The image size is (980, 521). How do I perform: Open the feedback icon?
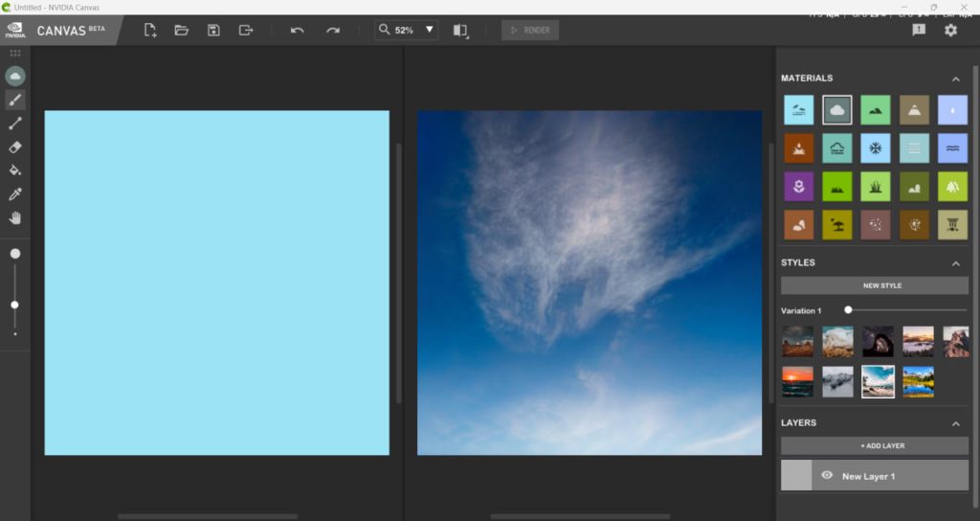pyautogui.click(x=919, y=30)
